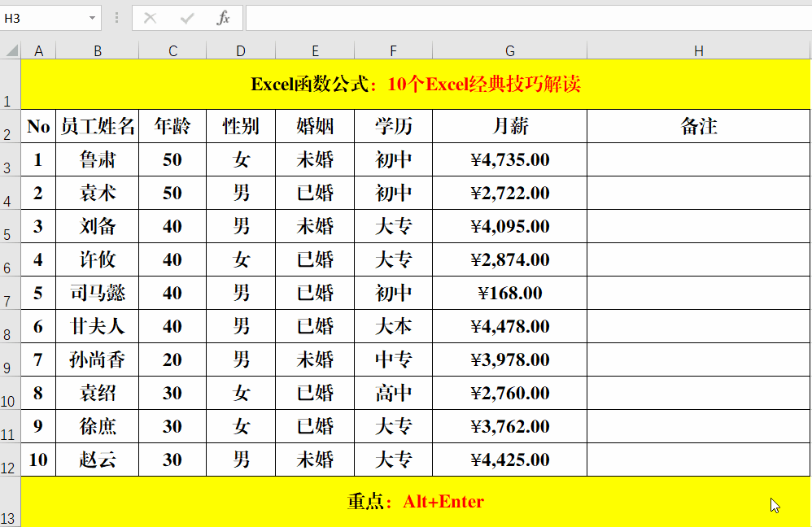The height and width of the screenshot is (527, 812).
Task: Select column D header labeled 性别
Action: [241, 50]
